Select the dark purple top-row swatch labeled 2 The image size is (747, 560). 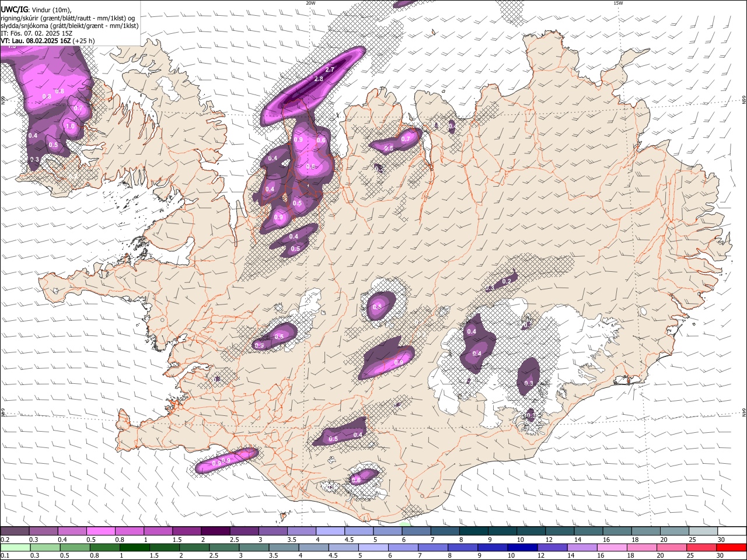(x=215, y=531)
